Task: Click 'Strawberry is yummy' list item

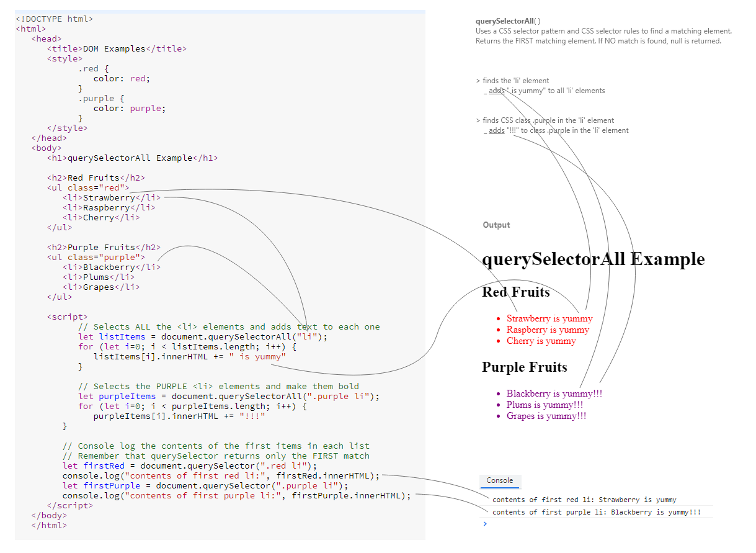Action: [x=549, y=318]
